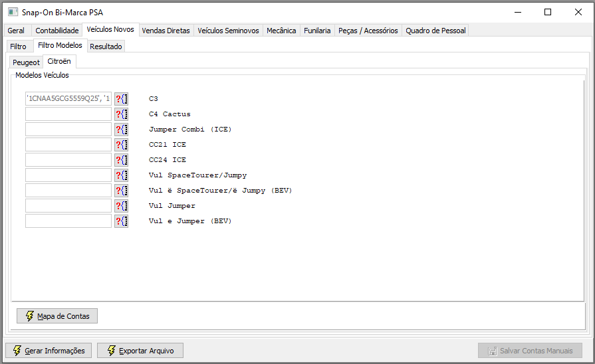Image resolution: width=595 pixels, height=364 pixels.
Task: Select the Citroën brand tab
Action: (x=59, y=61)
